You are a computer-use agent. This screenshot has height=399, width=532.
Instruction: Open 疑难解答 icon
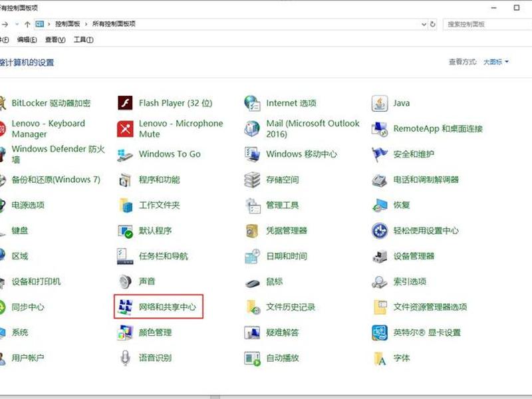click(x=253, y=332)
